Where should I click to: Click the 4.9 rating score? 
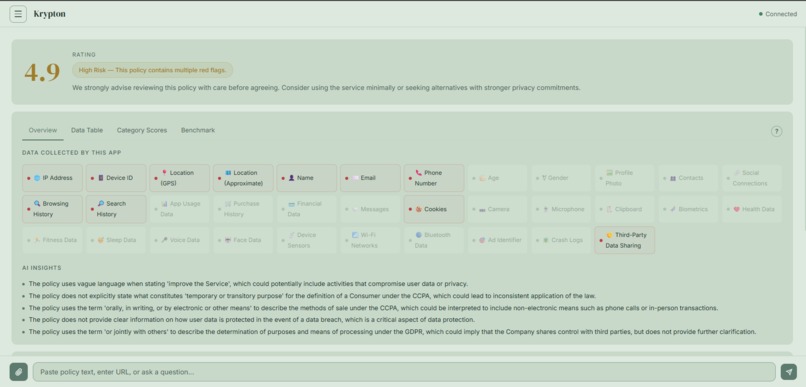(42, 72)
